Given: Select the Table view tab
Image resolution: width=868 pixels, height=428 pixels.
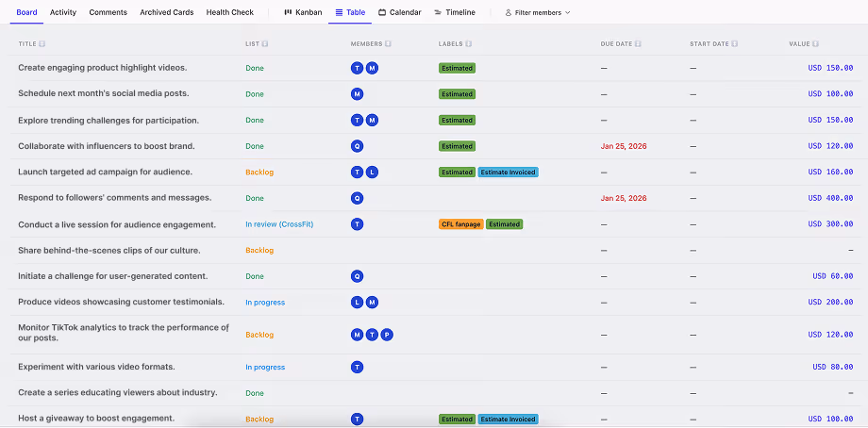Looking at the screenshot, I should tap(350, 12).
